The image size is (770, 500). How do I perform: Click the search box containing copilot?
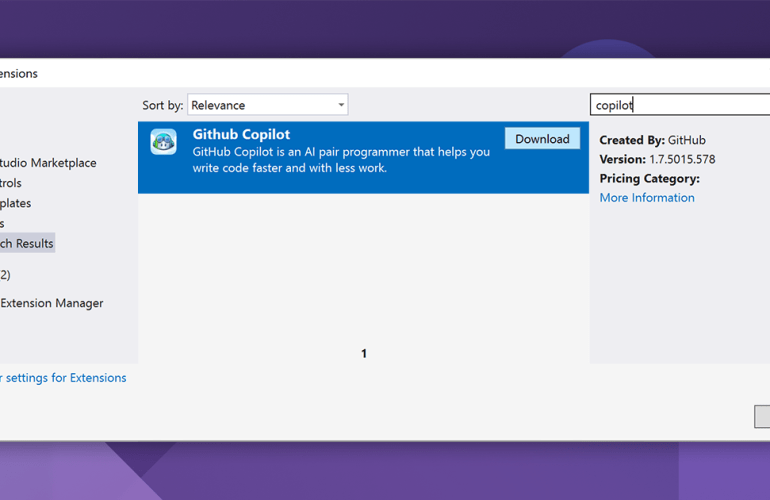point(680,105)
